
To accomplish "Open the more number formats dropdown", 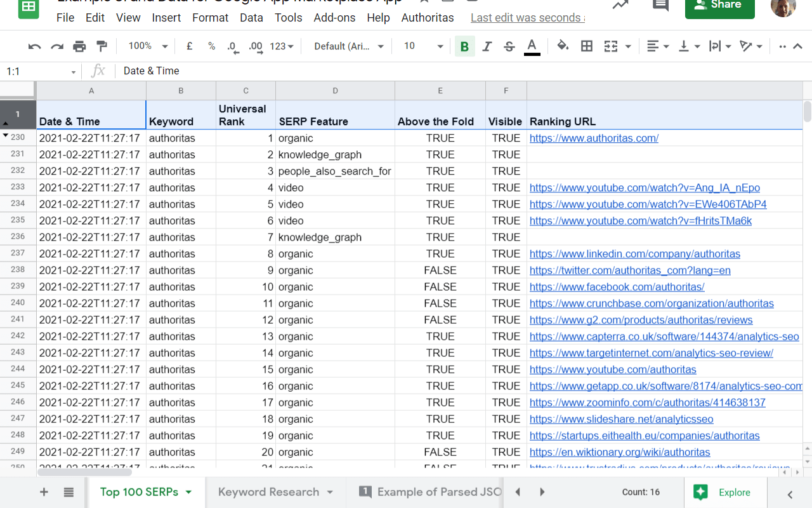I will [x=282, y=46].
